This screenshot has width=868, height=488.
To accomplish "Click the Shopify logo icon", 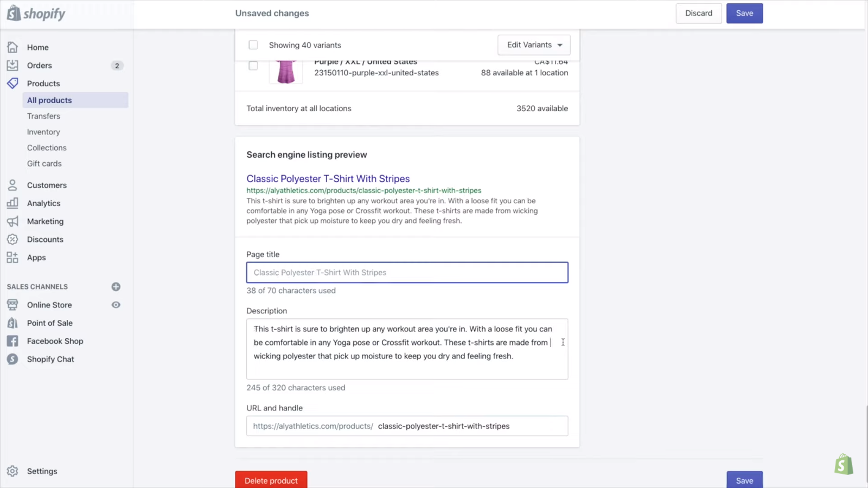I will 14,13.
